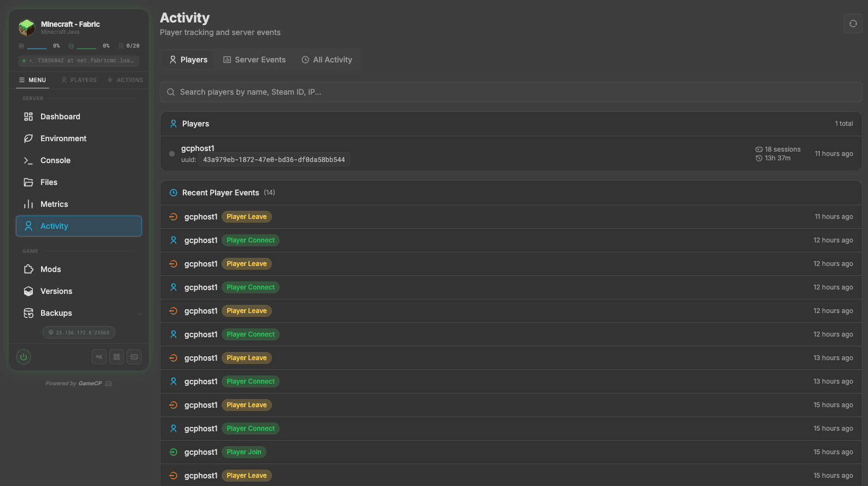The width and height of the screenshot is (868, 486).
Task: Click the magnifier icon in search bar
Action: tap(171, 92)
